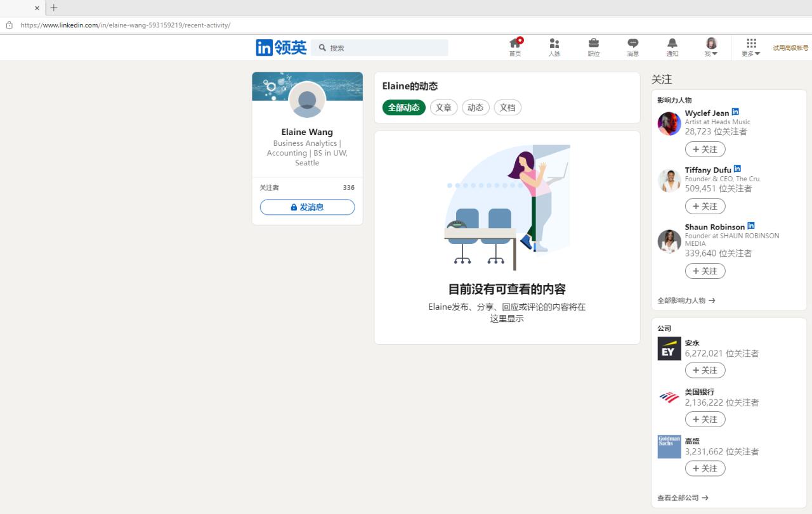
Task: Open the Elaine Wang name link
Action: [x=307, y=132]
